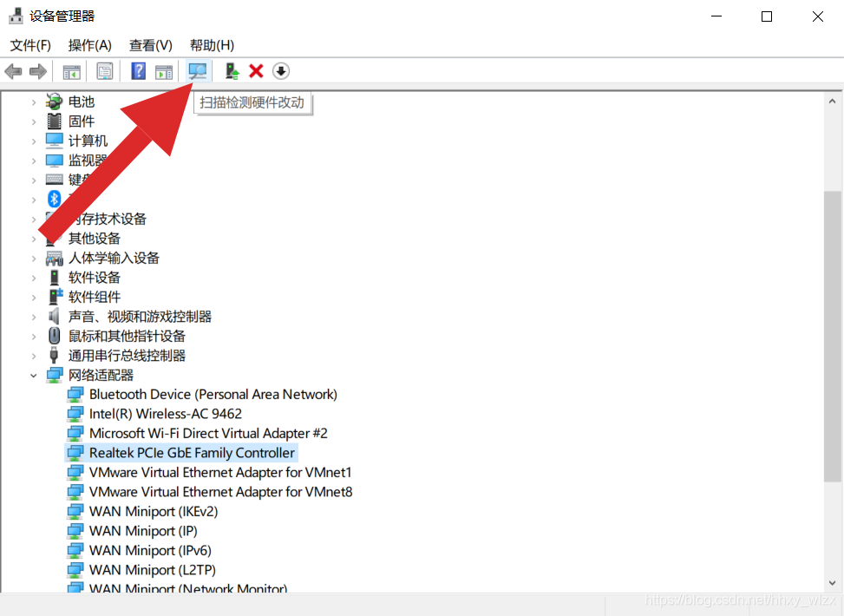Open the 帮助(H) menu

[212, 45]
